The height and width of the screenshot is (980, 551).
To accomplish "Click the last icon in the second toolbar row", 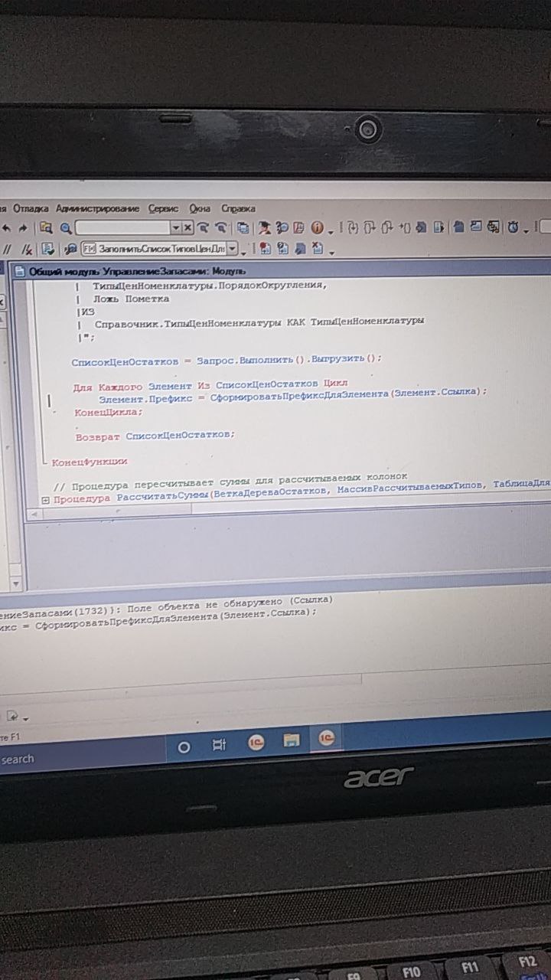I will 318,249.
